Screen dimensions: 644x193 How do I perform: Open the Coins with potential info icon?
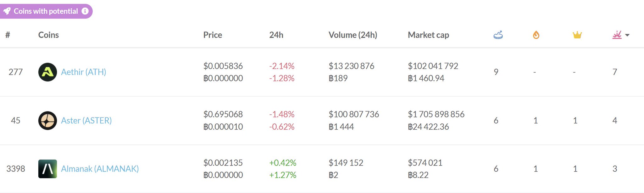pos(85,11)
